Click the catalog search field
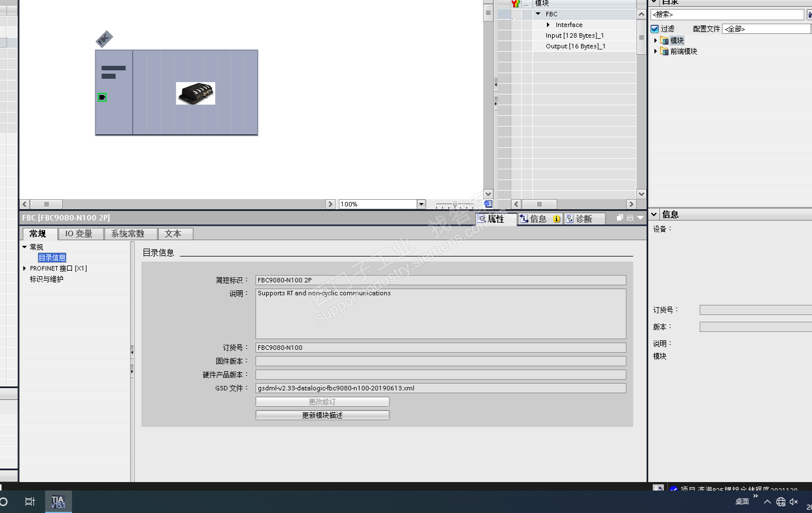The height and width of the screenshot is (513, 812). point(727,14)
